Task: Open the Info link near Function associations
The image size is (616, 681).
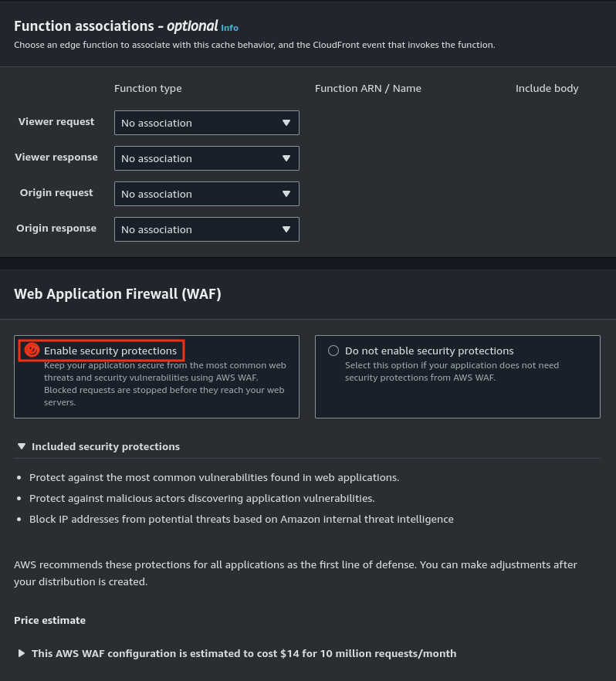Action: [230, 28]
